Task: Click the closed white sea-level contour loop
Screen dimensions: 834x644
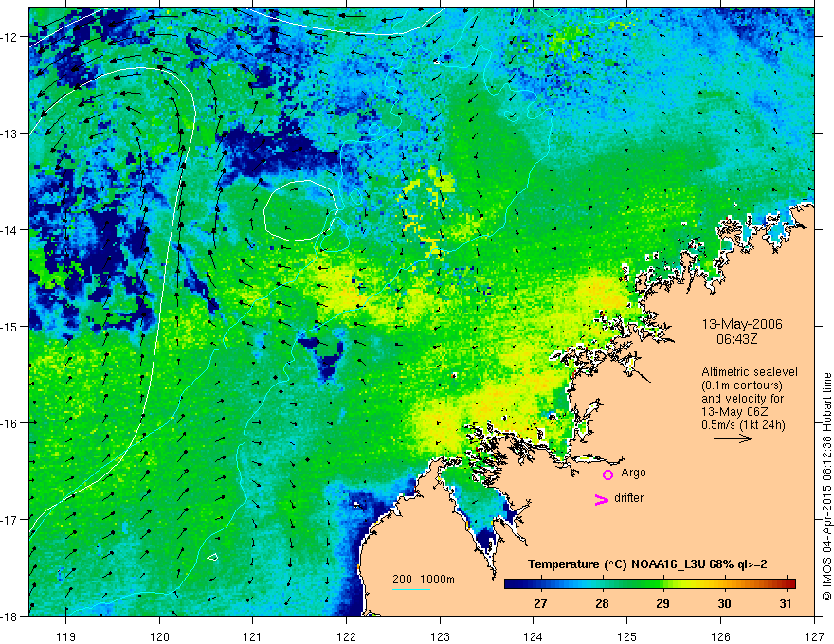Action: click(301, 210)
